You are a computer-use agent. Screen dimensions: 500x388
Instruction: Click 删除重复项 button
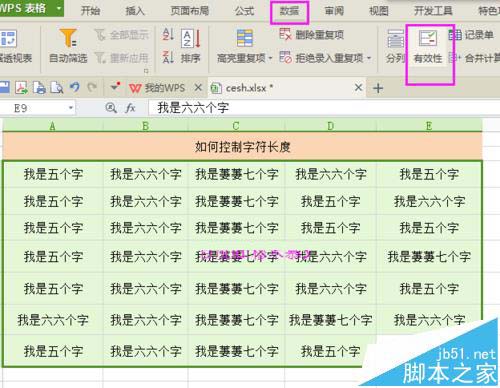312,34
